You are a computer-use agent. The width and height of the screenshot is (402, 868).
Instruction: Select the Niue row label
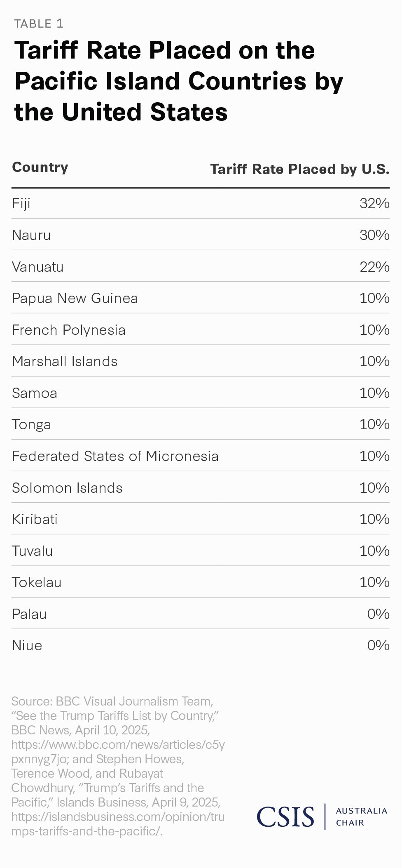tap(27, 645)
